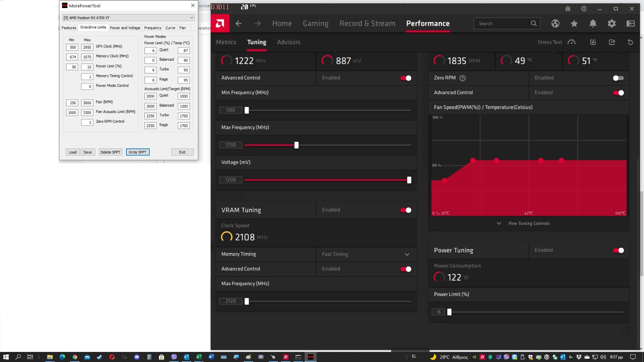Click the load tuning profile icon
The width and height of the screenshot is (644, 362).
(593, 42)
